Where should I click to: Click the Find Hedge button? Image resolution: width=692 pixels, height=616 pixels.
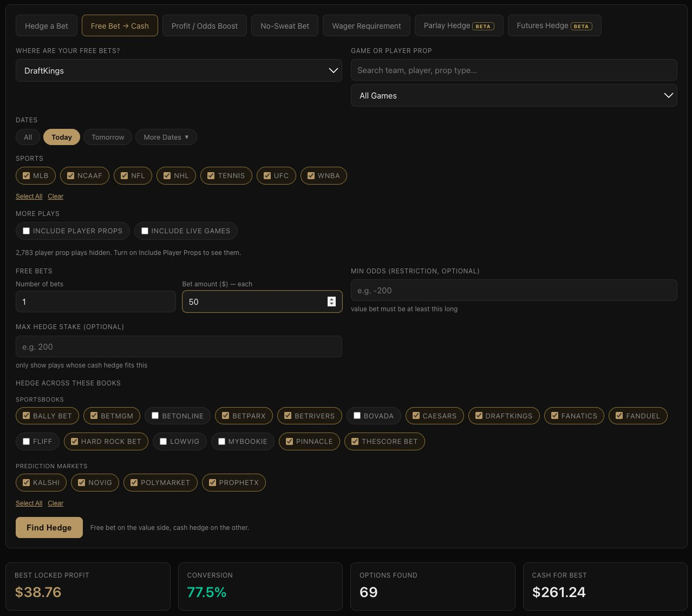pyautogui.click(x=49, y=527)
